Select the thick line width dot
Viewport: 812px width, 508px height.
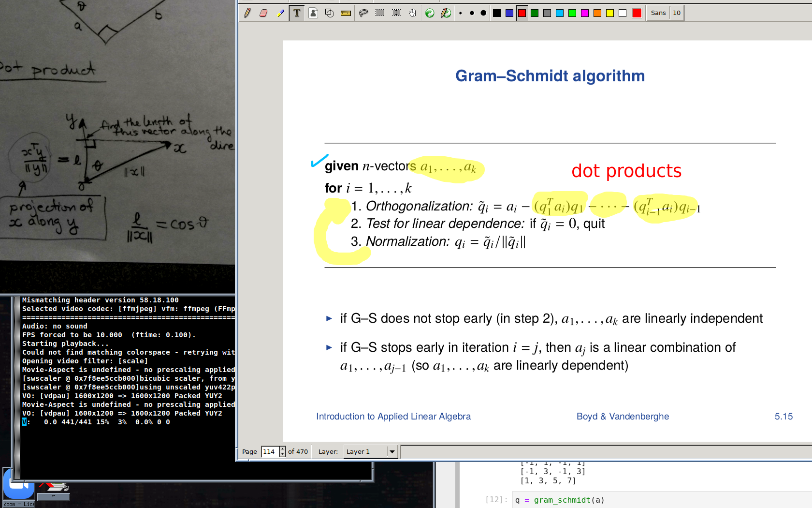click(x=483, y=13)
